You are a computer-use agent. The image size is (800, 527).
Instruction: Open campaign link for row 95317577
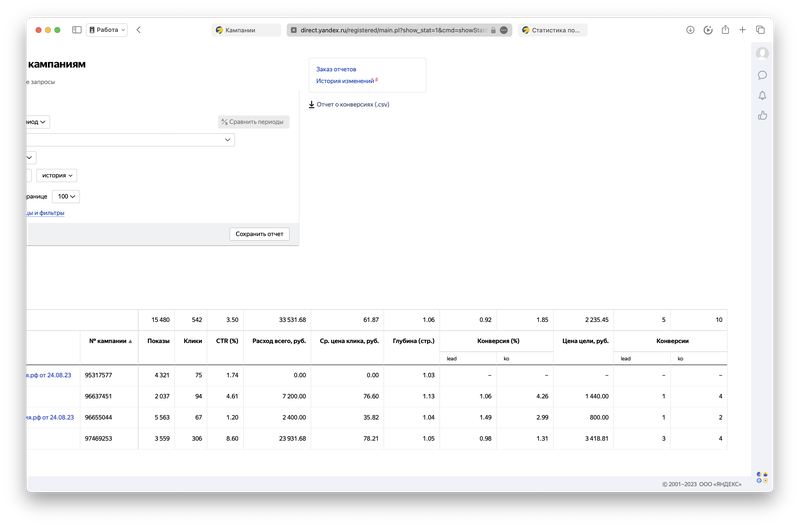pyautogui.click(x=49, y=375)
